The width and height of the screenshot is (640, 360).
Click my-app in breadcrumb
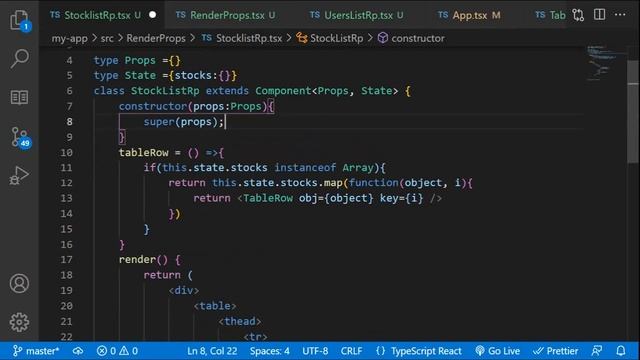(x=69, y=38)
